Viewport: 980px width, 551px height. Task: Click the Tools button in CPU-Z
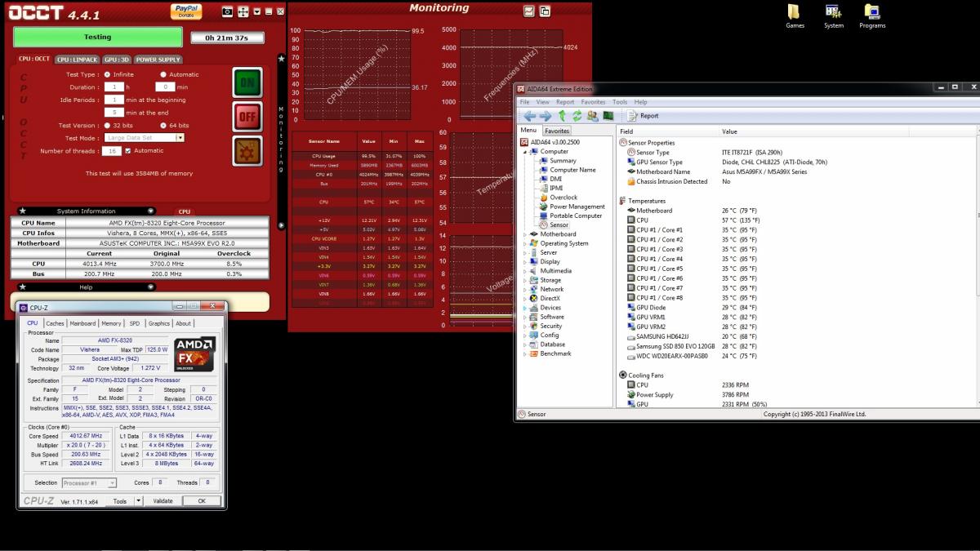(120, 500)
